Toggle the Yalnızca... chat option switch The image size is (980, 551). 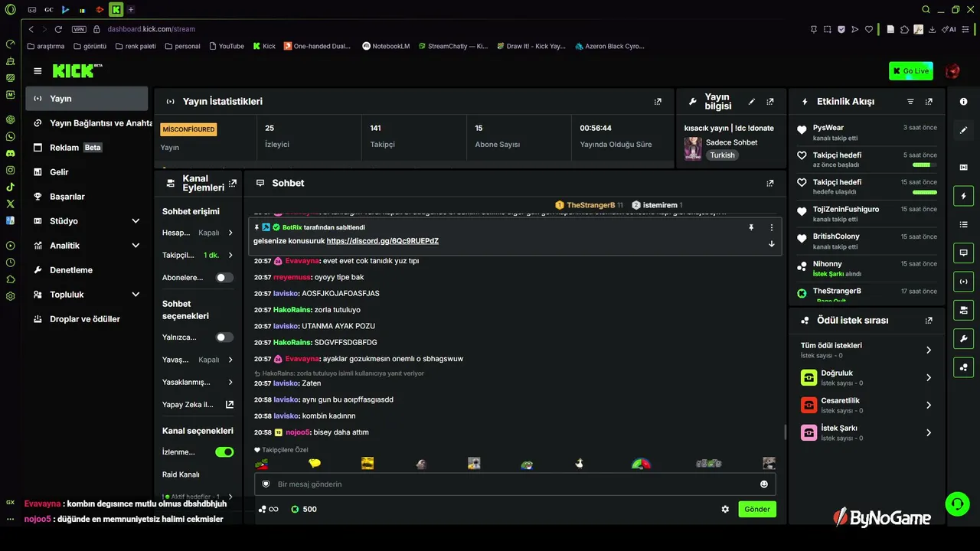coord(224,337)
